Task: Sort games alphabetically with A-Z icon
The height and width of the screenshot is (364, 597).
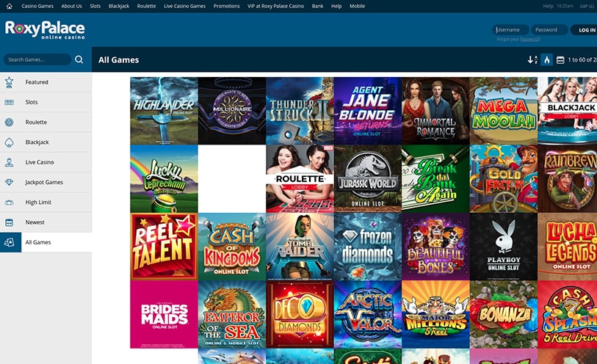Action: (x=532, y=59)
